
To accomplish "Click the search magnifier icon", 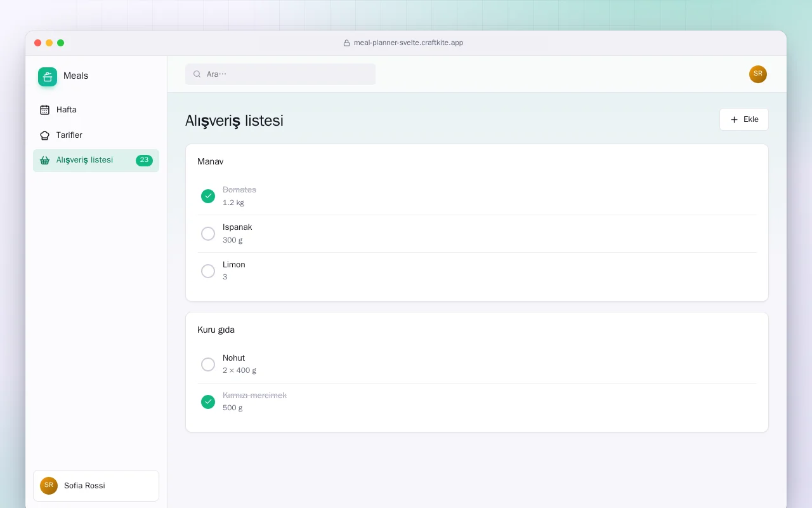I will pyautogui.click(x=197, y=74).
